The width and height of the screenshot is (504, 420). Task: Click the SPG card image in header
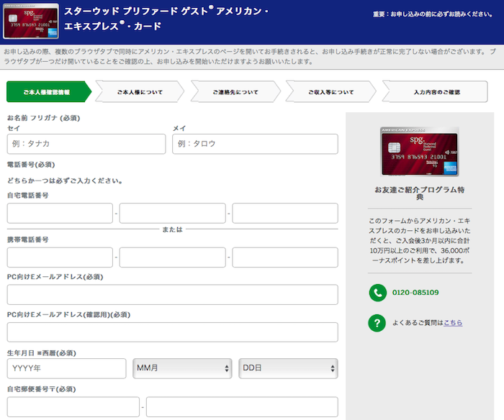31,21
